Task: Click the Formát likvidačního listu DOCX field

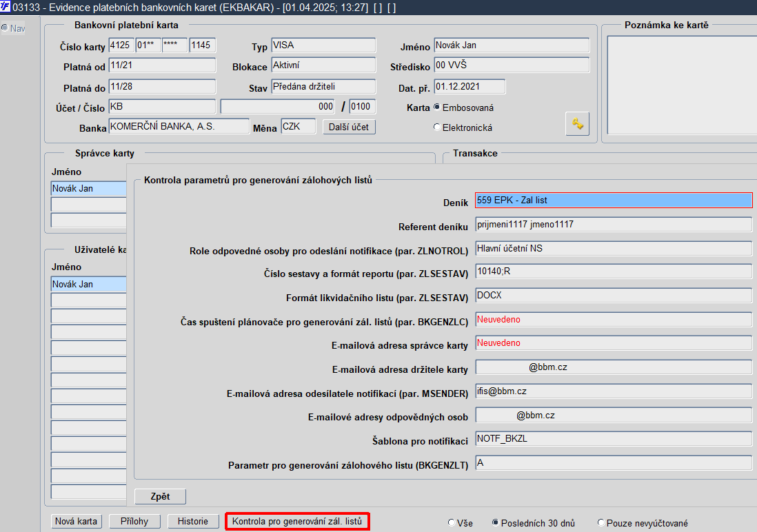Action: coord(614,296)
